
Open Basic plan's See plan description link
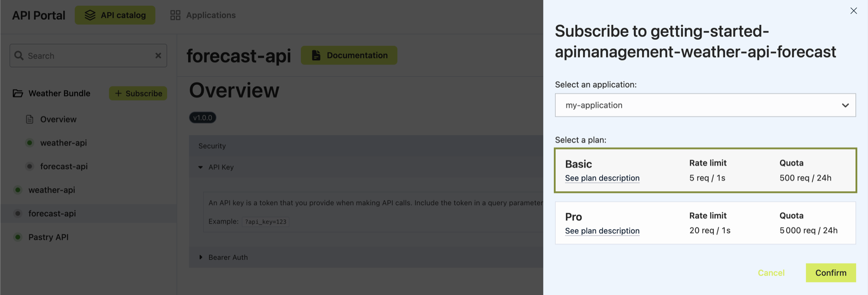602,178
